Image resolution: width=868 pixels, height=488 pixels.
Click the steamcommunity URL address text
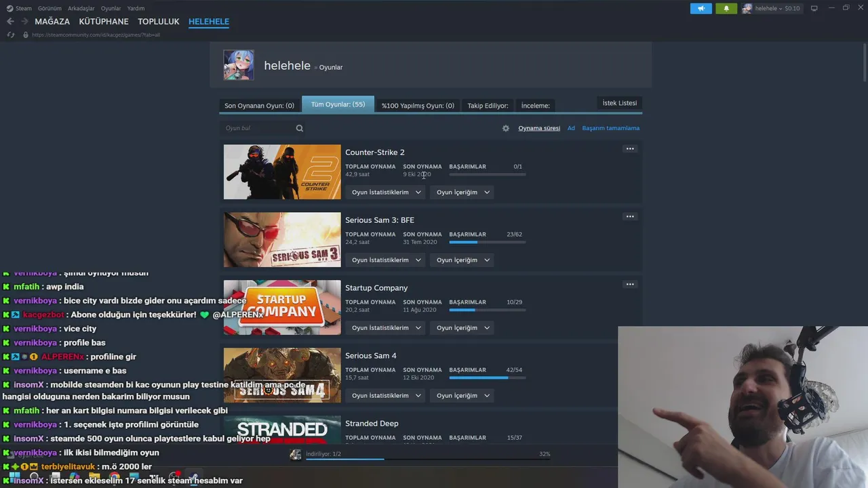point(96,35)
